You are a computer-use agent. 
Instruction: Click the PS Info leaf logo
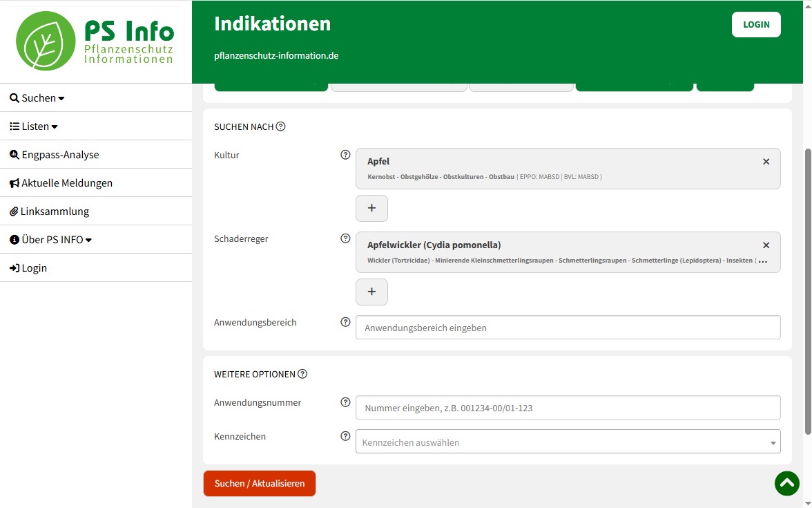point(46,41)
